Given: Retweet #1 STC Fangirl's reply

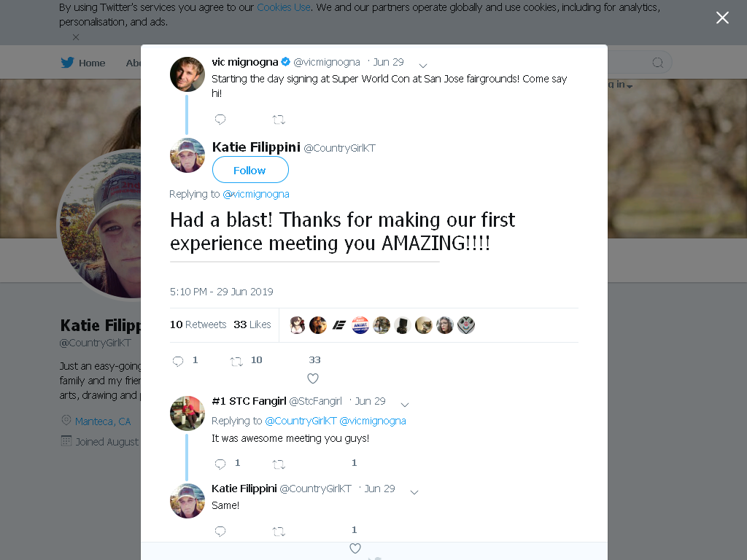Looking at the screenshot, I should coord(279,464).
